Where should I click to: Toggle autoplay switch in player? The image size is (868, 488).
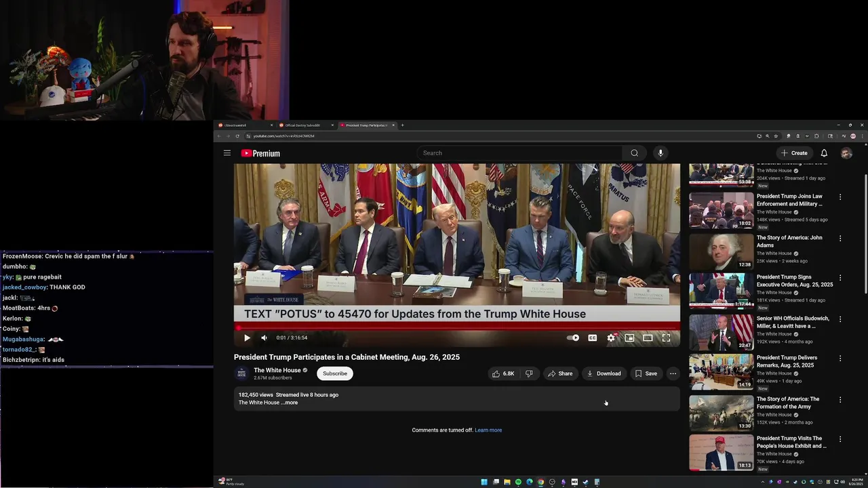pos(574,338)
